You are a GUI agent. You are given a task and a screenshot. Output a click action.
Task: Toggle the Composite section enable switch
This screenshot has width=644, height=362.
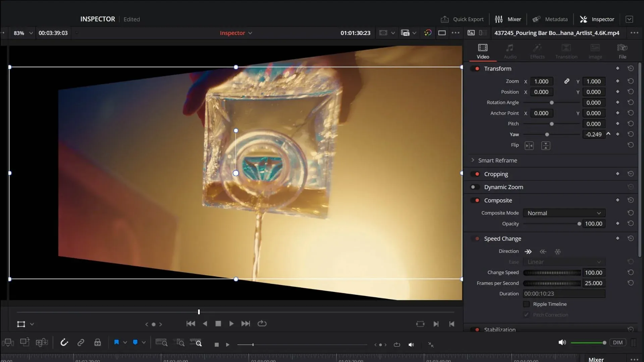coord(475,200)
